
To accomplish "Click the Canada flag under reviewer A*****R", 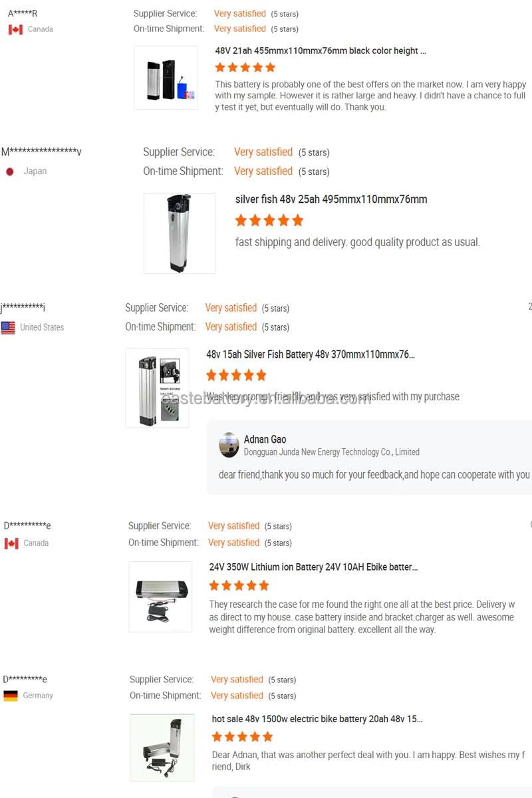I will tap(15, 29).
